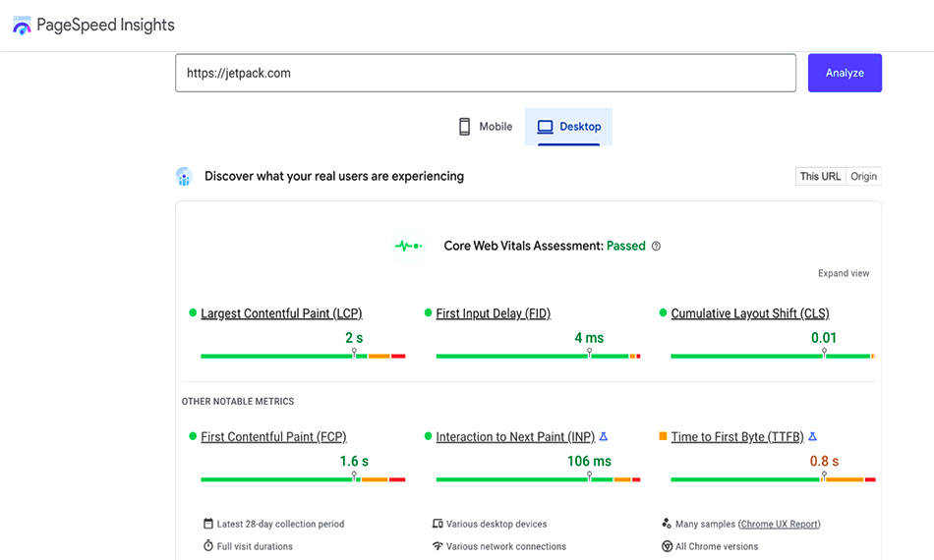Click the FID value 4 ms
Image resolution: width=934 pixels, height=560 pixels.
coord(589,337)
